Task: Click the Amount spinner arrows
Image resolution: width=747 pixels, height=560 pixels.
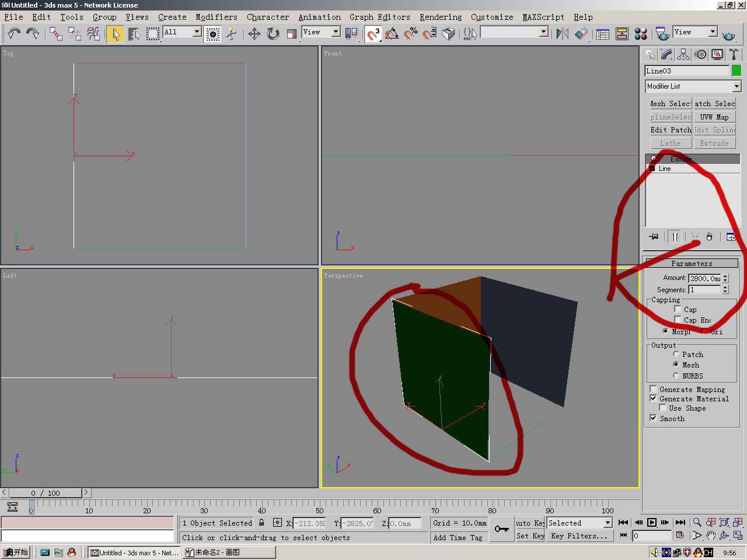Action: click(725, 278)
